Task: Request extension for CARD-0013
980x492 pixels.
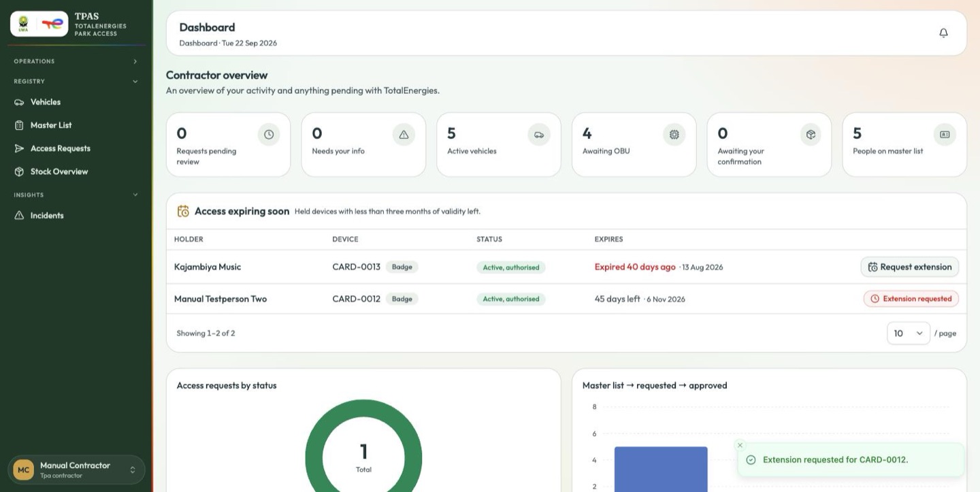Action: point(910,267)
